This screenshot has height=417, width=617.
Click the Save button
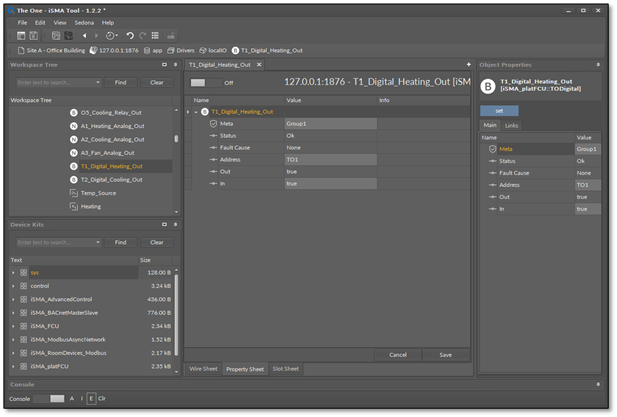445,354
